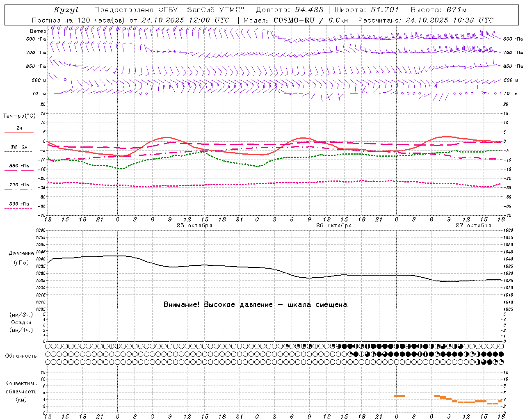Select the Высота: 671м header field
Viewport: 525px width, 420px height.
coord(438,10)
